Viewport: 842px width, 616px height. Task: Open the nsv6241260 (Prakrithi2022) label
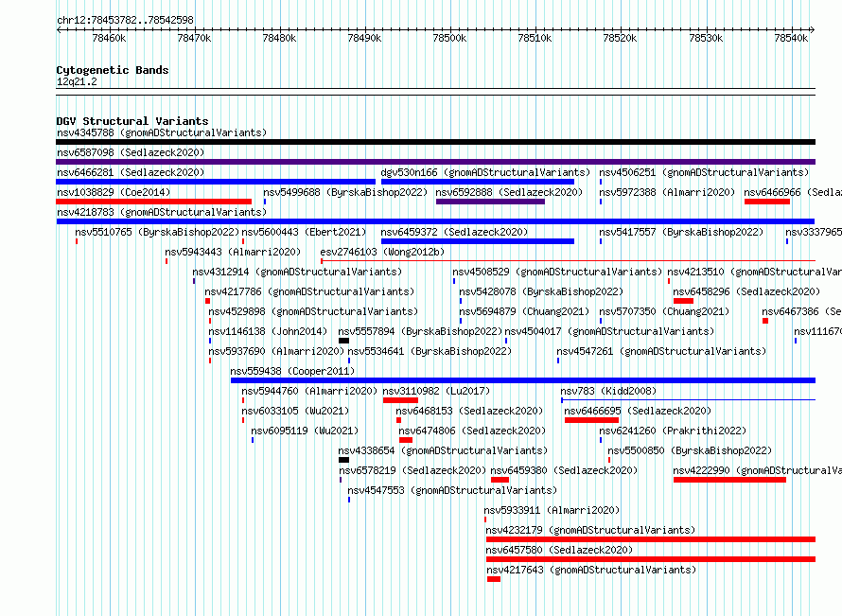(673, 431)
